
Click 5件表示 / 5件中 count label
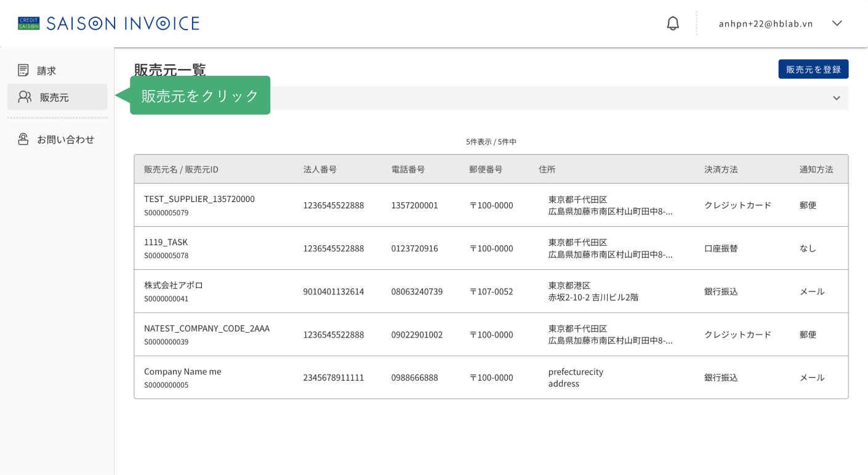(491, 142)
